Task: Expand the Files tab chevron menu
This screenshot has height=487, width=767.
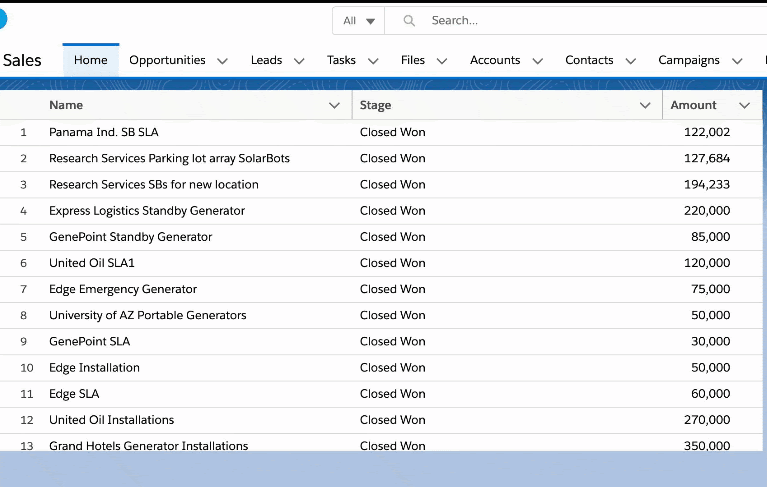Action: [x=442, y=61]
